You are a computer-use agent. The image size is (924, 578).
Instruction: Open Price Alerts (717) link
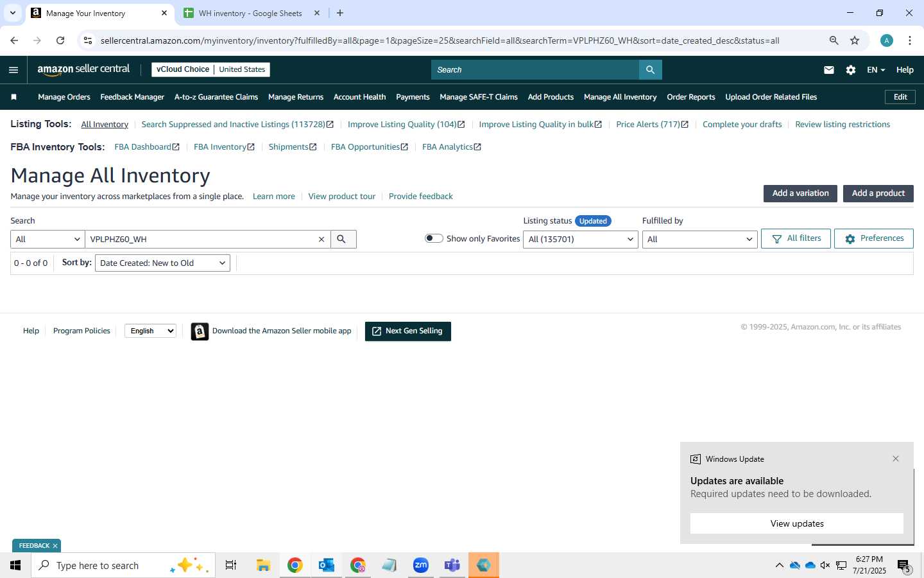click(x=652, y=125)
